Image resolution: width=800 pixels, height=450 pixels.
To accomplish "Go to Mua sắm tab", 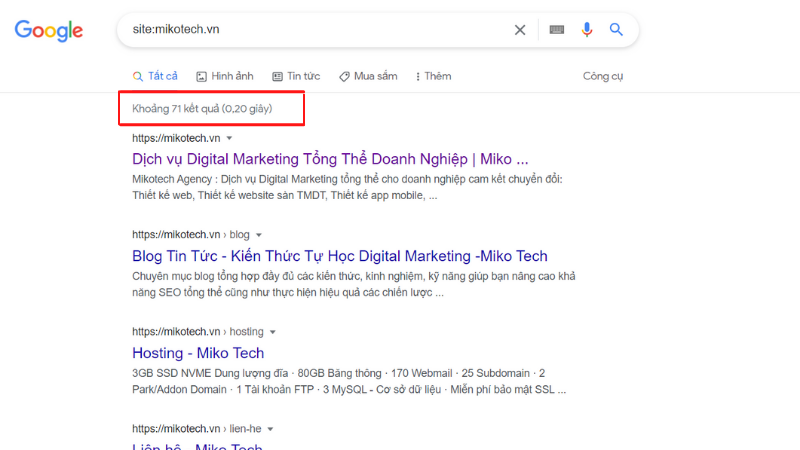I will [x=368, y=76].
